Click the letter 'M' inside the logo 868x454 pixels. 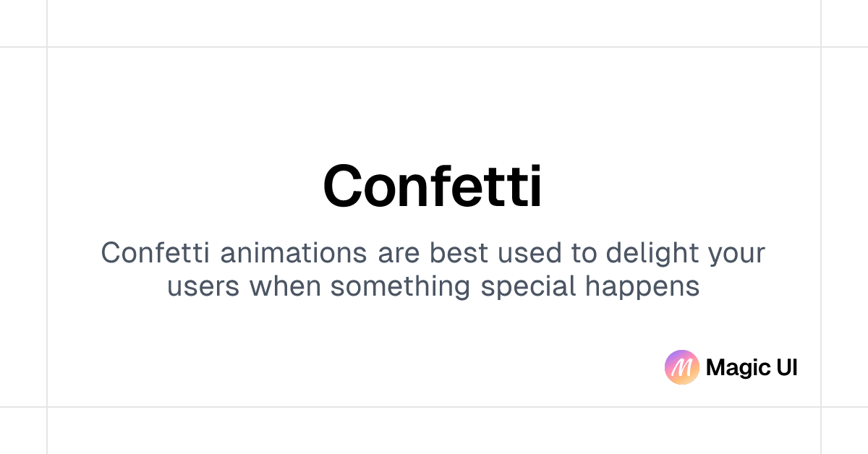pyautogui.click(x=681, y=368)
